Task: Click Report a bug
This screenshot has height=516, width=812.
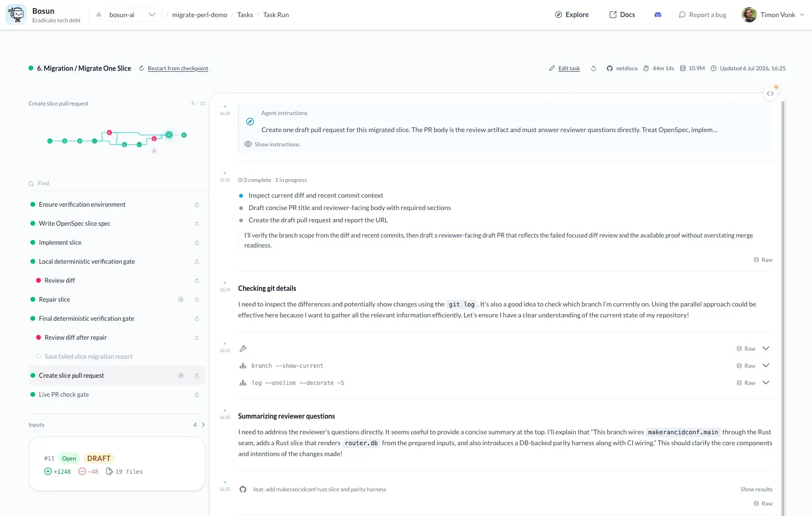Action: 703,15
